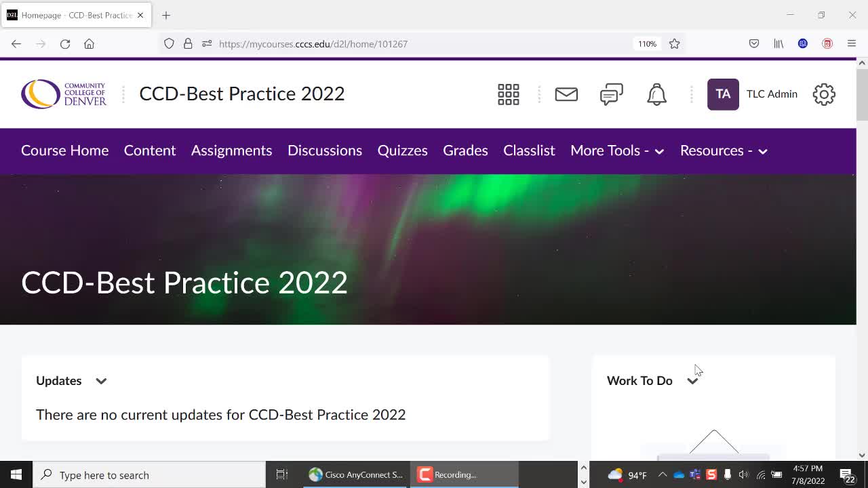The image size is (868, 488).
Task: Open the admin tools gear icon
Action: (x=824, y=94)
